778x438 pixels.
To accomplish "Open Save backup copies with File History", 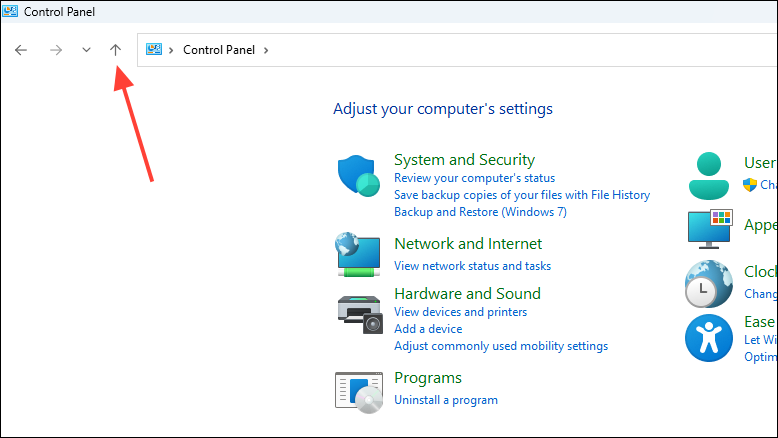I will click(x=522, y=195).
